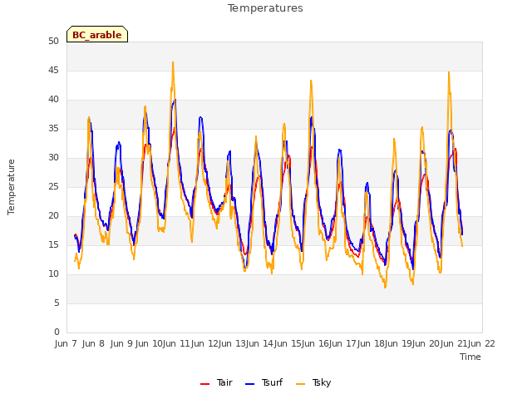This screenshot has height=399, width=532.
Task: Click the Jun 16 x-axis label
Action: [x=315, y=343]
